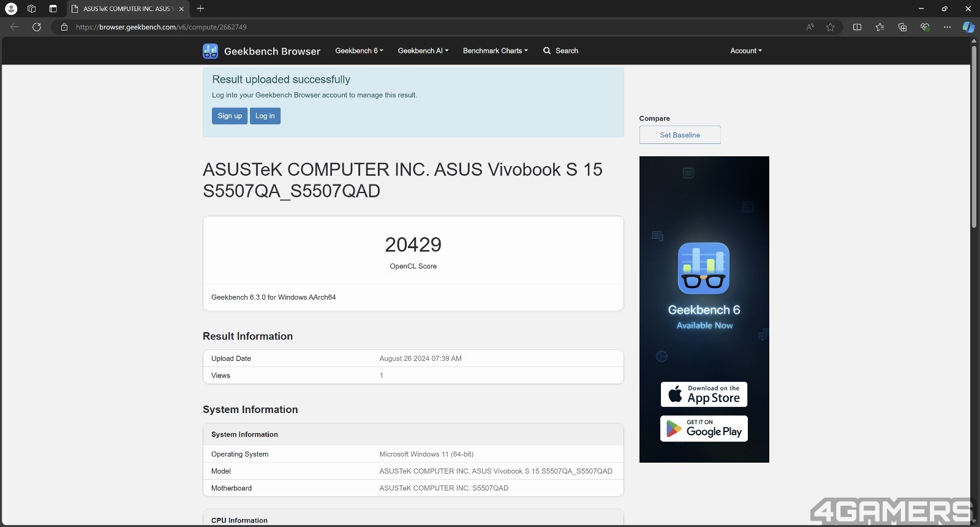Click the scrollbar down arrow
The height and width of the screenshot is (527, 980).
974,522
